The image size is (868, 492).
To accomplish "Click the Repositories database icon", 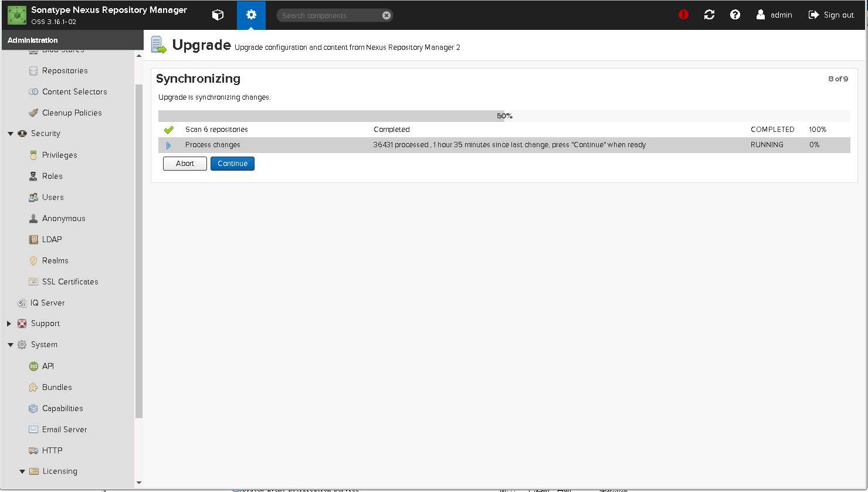I will (33, 70).
